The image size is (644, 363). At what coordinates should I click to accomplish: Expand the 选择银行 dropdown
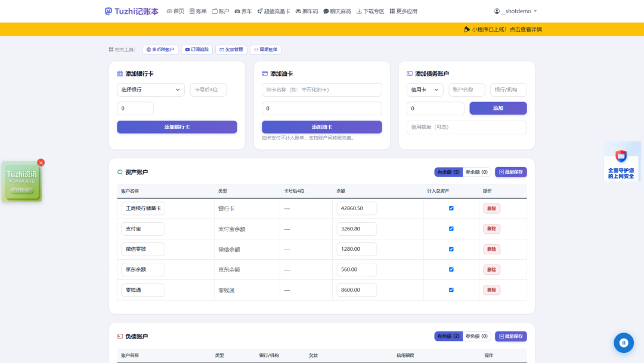(151, 90)
